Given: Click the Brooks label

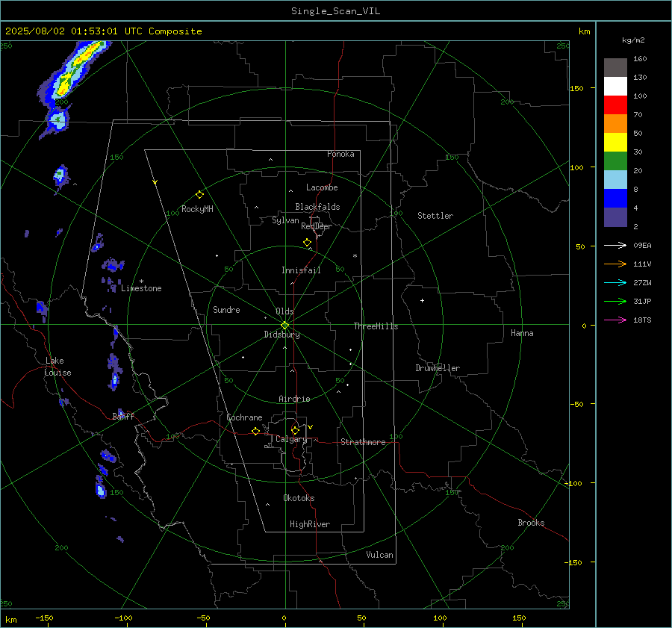Looking at the screenshot, I should (531, 523).
